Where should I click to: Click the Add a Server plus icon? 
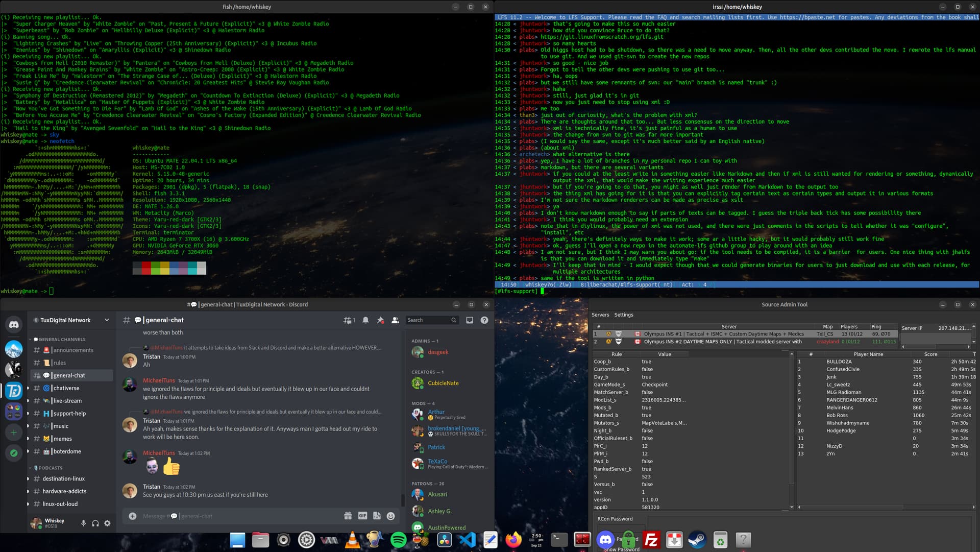pyautogui.click(x=14, y=433)
